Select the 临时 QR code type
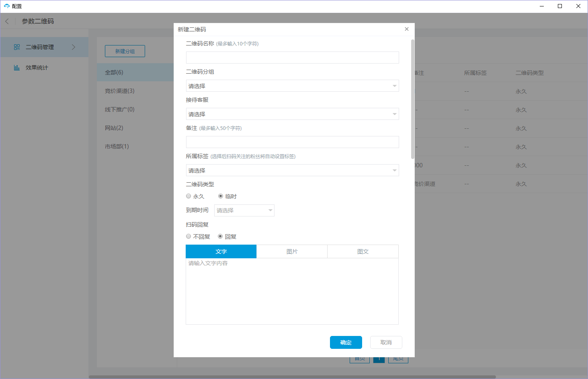This screenshot has width=588, height=379. pyautogui.click(x=221, y=196)
